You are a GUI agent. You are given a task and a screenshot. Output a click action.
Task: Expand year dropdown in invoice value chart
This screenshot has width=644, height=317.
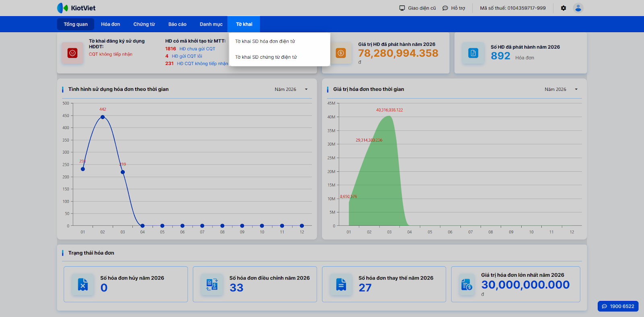click(576, 89)
